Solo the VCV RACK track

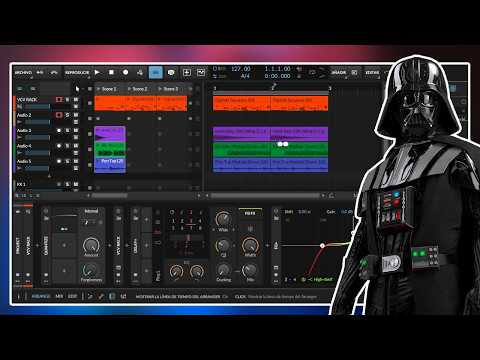coord(68,99)
